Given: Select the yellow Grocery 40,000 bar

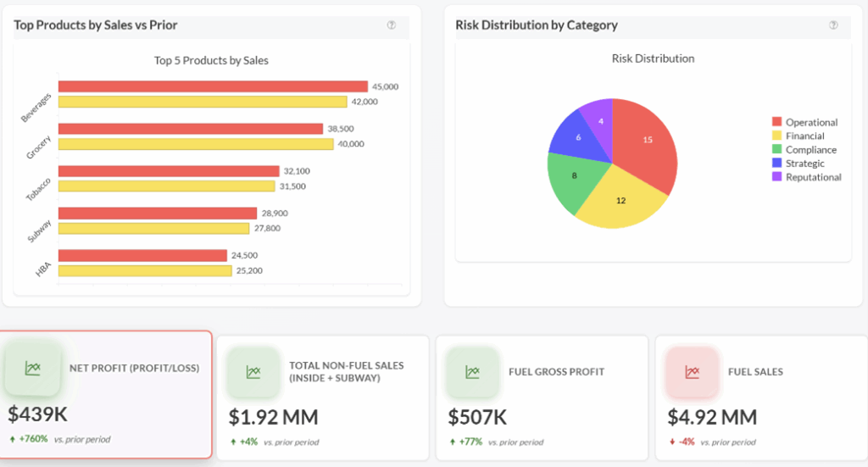Looking at the screenshot, I should [195, 144].
